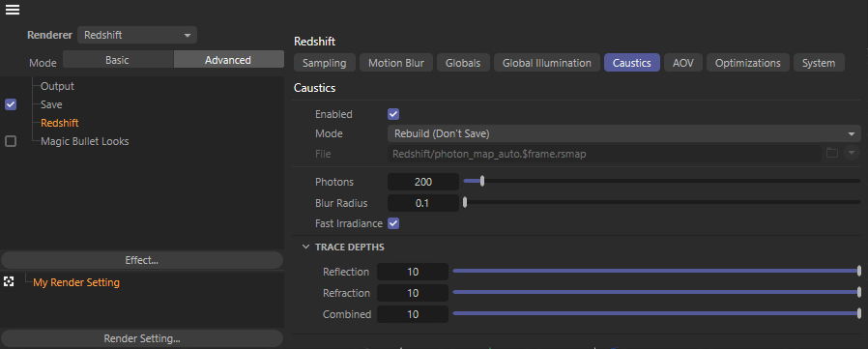This screenshot has height=349, width=868.
Task: Click the Photons slider track
Action: point(661,181)
